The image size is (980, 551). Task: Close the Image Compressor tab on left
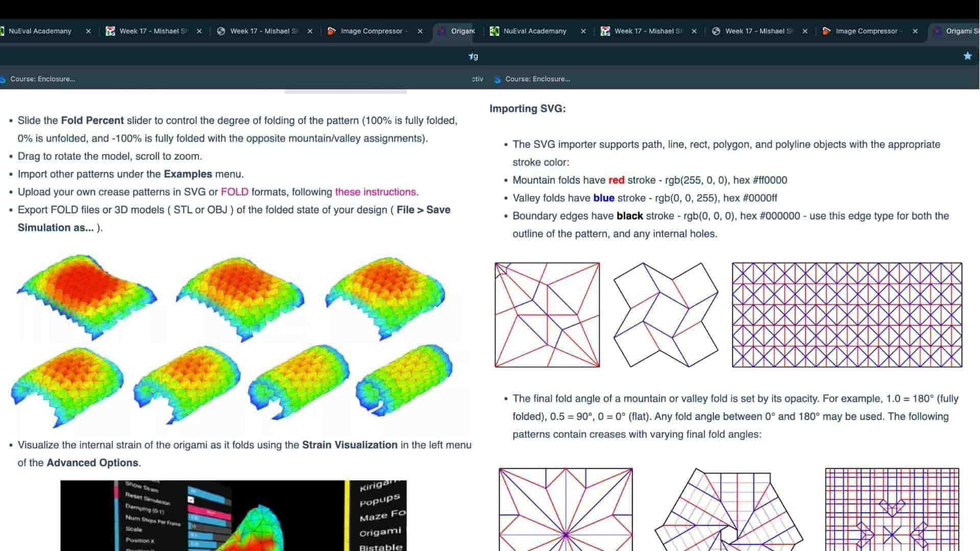(420, 31)
